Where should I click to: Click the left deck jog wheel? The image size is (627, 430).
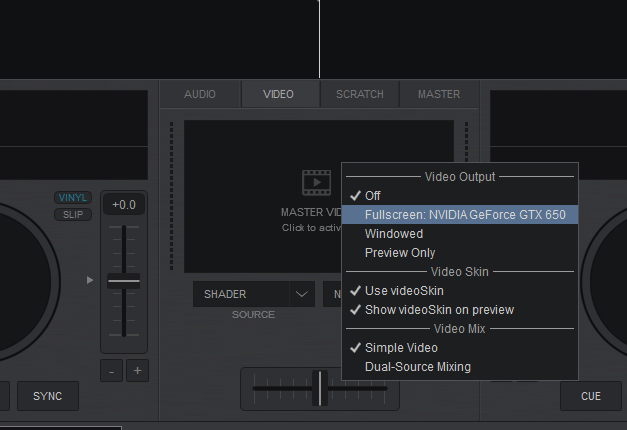(22, 280)
